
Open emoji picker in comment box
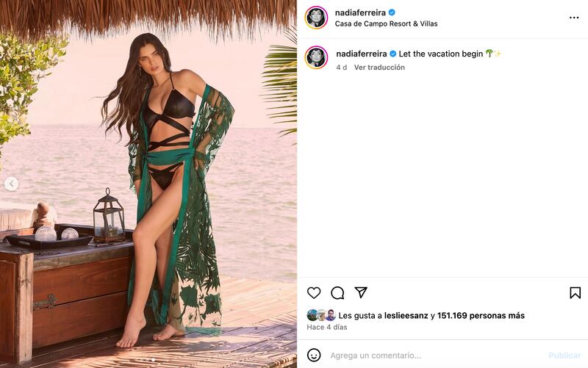pos(314,355)
